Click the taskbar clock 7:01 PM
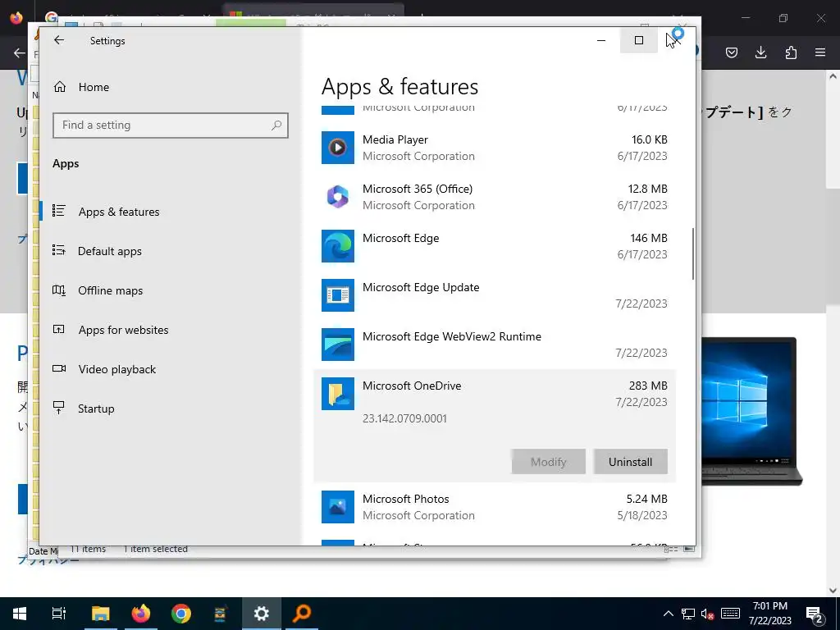Image resolution: width=840 pixels, height=630 pixels. (x=769, y=614)
